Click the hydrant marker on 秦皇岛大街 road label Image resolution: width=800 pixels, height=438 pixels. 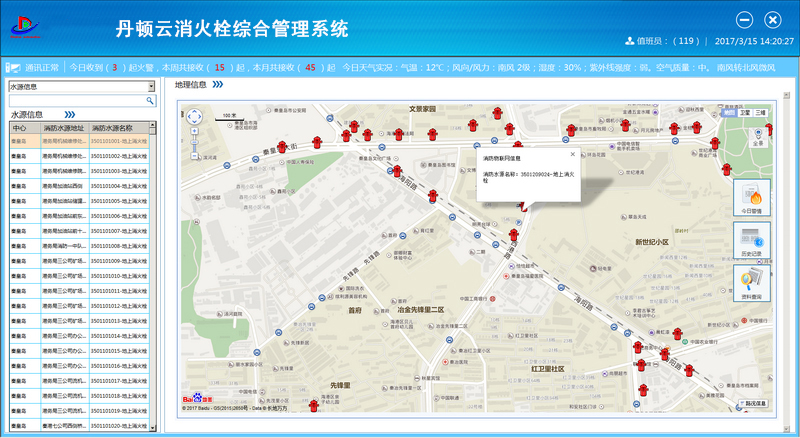282,147
